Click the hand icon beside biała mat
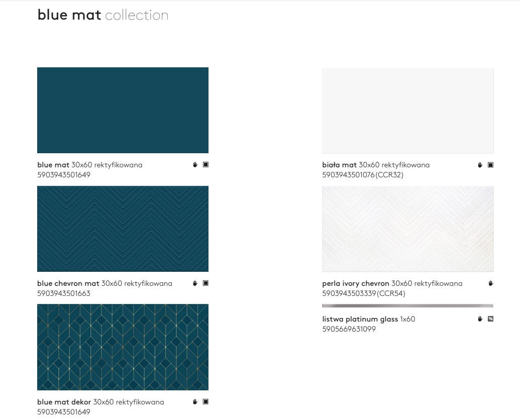Viewport: 520px width, 420px height. point(480,165)
